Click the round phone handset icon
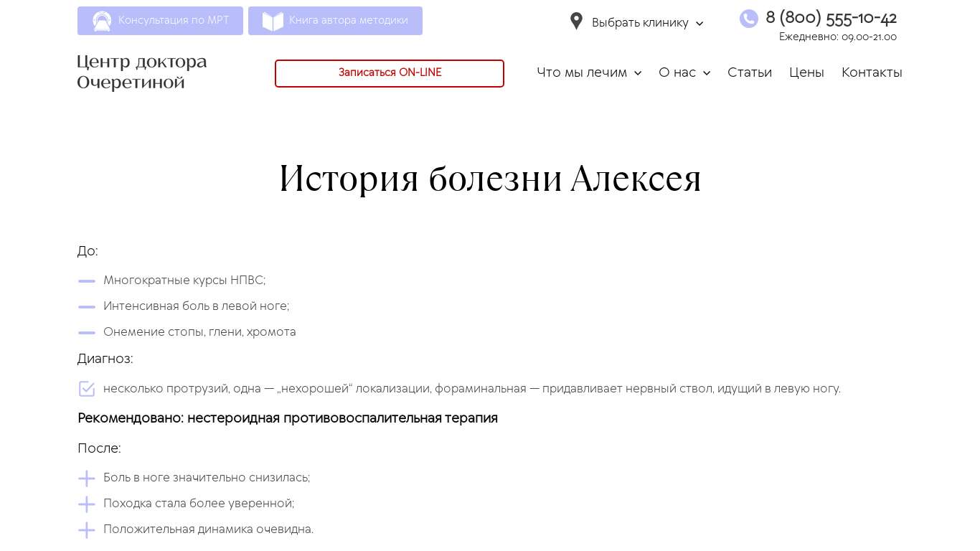 pos(748,19)
